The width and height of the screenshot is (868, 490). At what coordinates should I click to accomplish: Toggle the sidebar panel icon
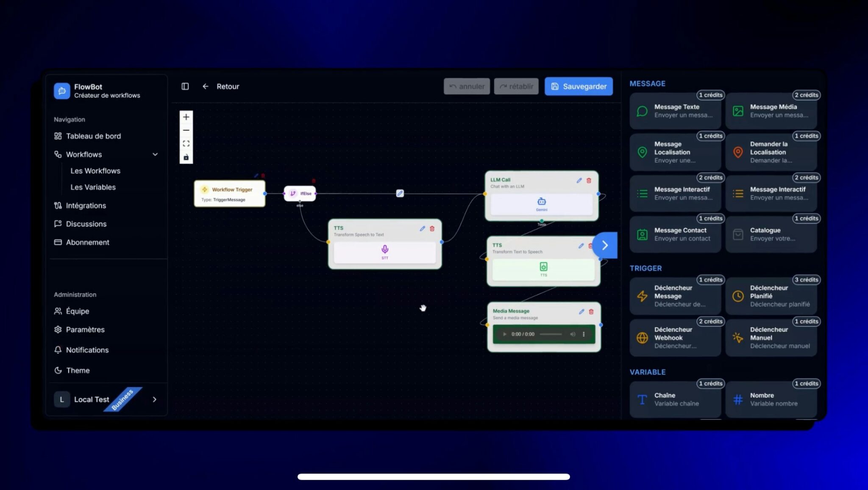pyautogui.click(x=185, y=87)
